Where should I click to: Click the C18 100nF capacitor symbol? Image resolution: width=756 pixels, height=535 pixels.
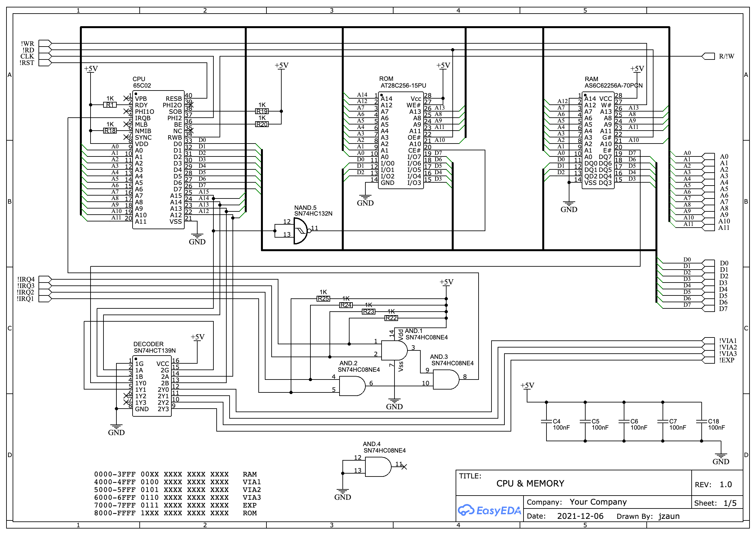click(x=701, y=421)
